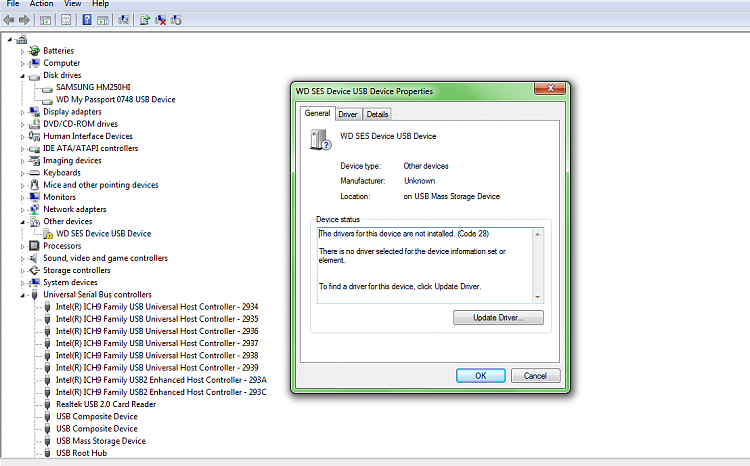Click the Network adapters category icon
This screenshot has height=466, width=750.
(x=34, y=210)
